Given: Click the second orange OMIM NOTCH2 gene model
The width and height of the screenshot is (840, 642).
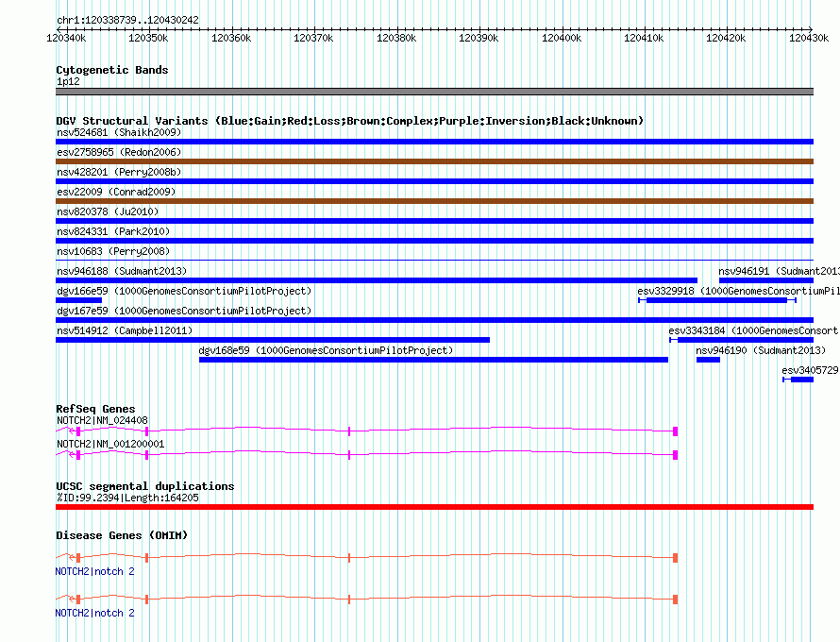Looking at the screenshot, I should pyautogui.click(x=367, y=600).
